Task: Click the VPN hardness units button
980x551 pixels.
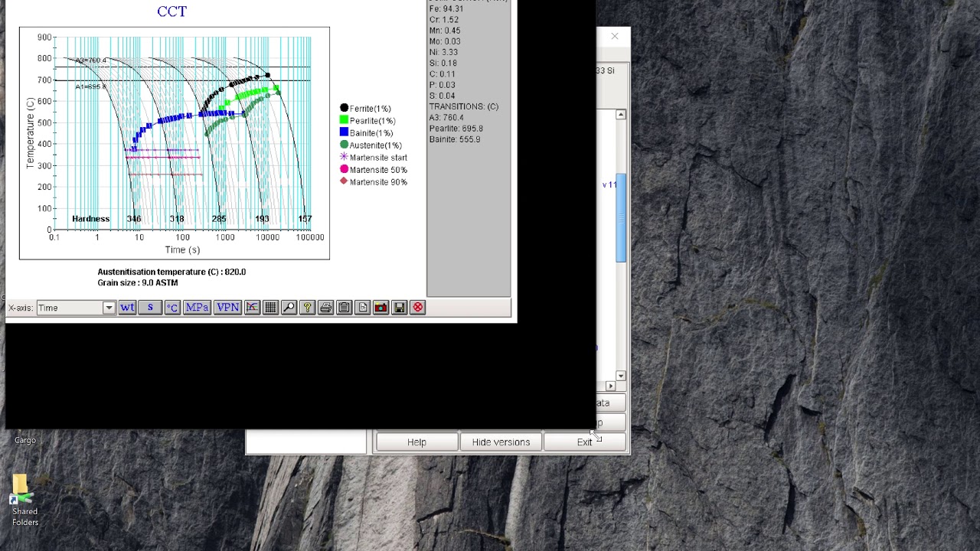Action: pos(227,308)
